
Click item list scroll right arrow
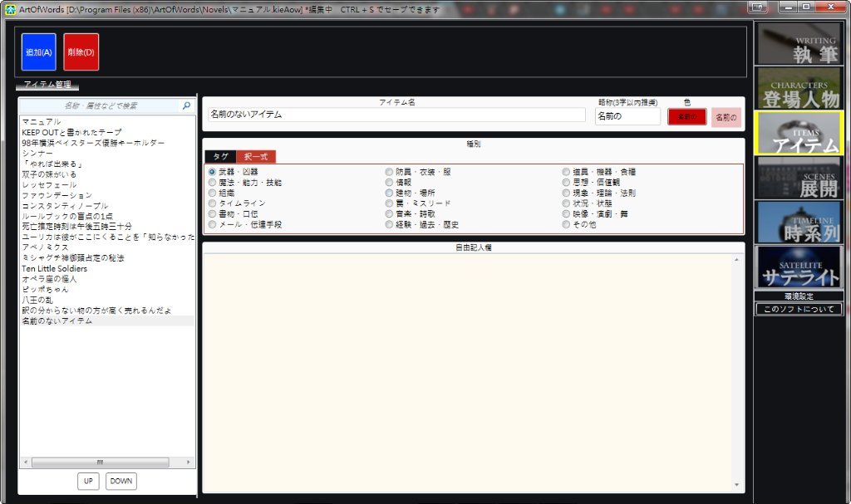coord(189,462)
